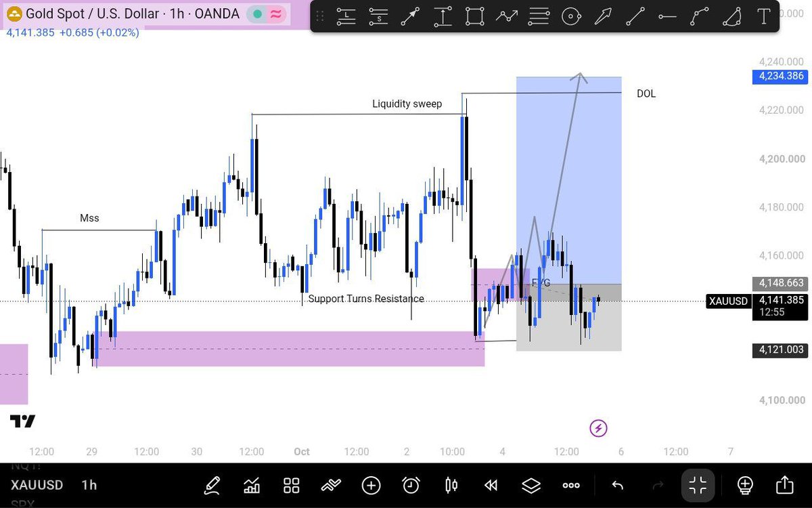The width and height of the screenshot is (812, 508).
Task: Select the Liquidity sweep label
Action: (x=407, y=104)
